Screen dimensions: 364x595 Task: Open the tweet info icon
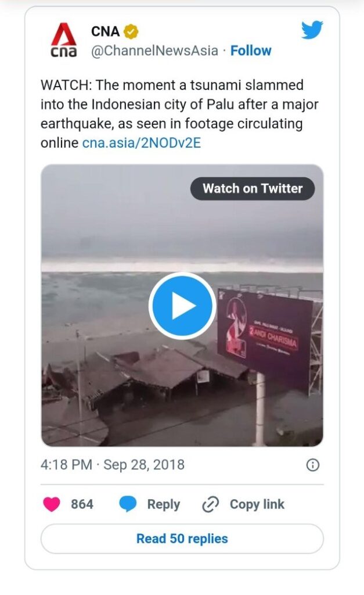click(312, 465)
